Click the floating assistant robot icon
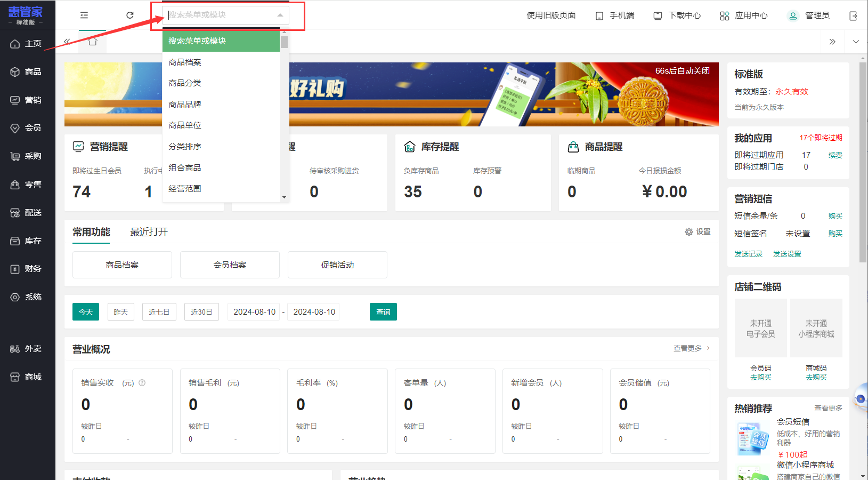The height and width of the screenshot is (480, 868). pos(861,397)
